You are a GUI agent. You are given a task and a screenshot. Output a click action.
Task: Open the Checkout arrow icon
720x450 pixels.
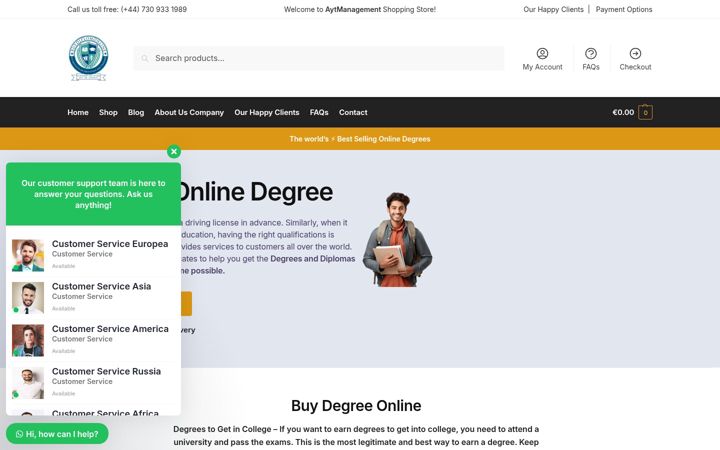635,53
